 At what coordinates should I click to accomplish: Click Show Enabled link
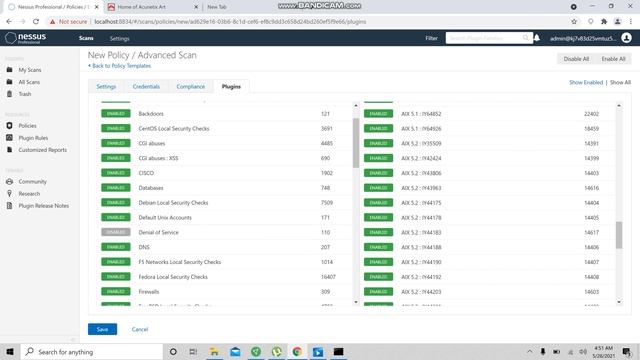pyautogui.click(x=586, y=82)
